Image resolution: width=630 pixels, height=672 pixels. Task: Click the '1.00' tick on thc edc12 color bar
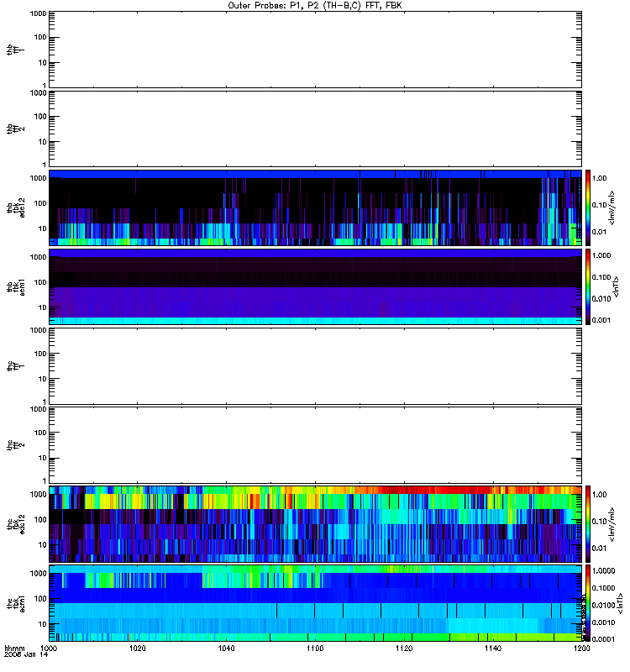(x=599, y=495)
